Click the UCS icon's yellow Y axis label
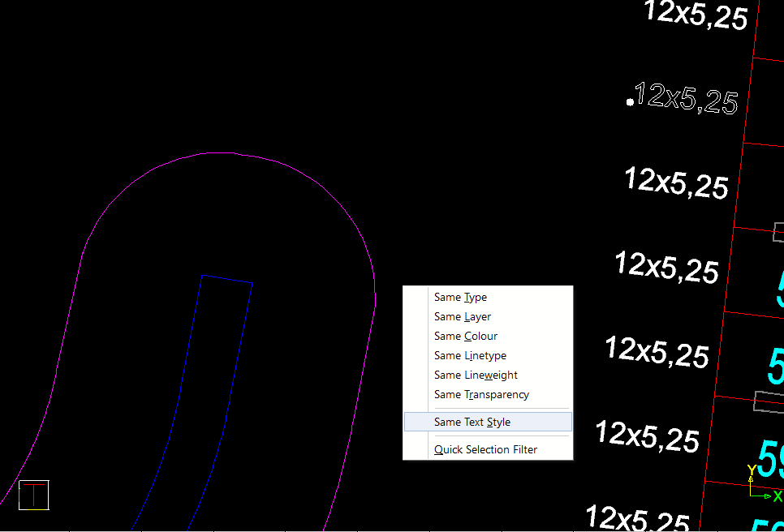Screen dimensions: 784x532 tap(752, 471)
